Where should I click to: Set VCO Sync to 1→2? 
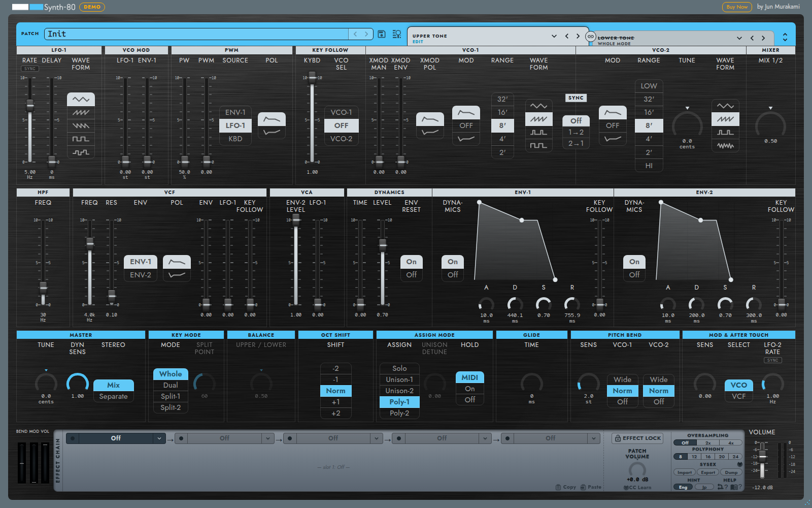coord(576,132)
